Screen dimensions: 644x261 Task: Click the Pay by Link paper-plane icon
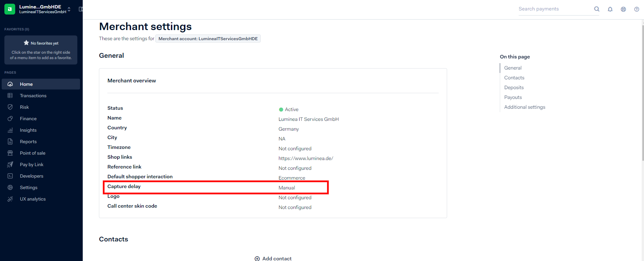pyautogui.click(x=10, y=164)
